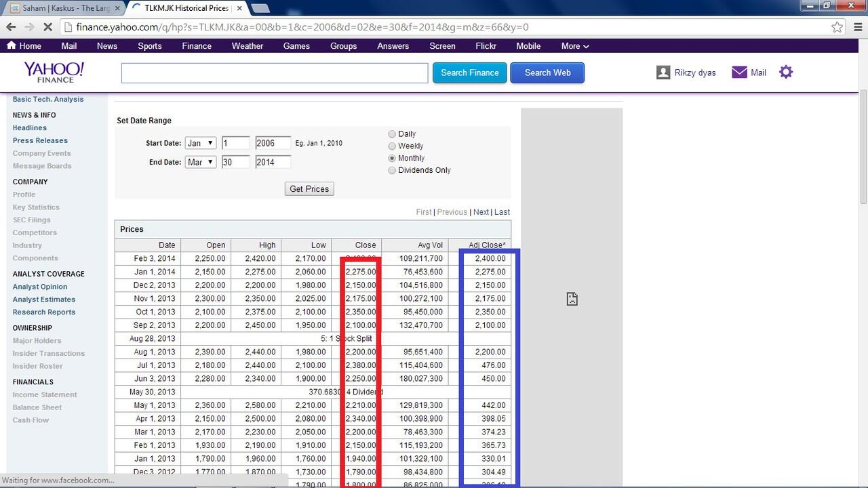The width and height of the screenshot is (868, 488).
Task: Click the Yahoo Home house icon
Action: (x=11, y=45)
